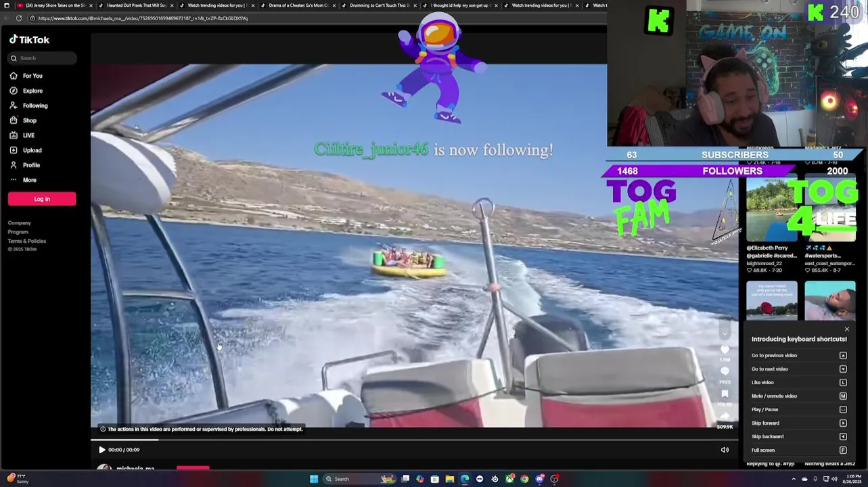
Task: Switch to 'I thought id help my son' tab
Action: tap(460, 5)
